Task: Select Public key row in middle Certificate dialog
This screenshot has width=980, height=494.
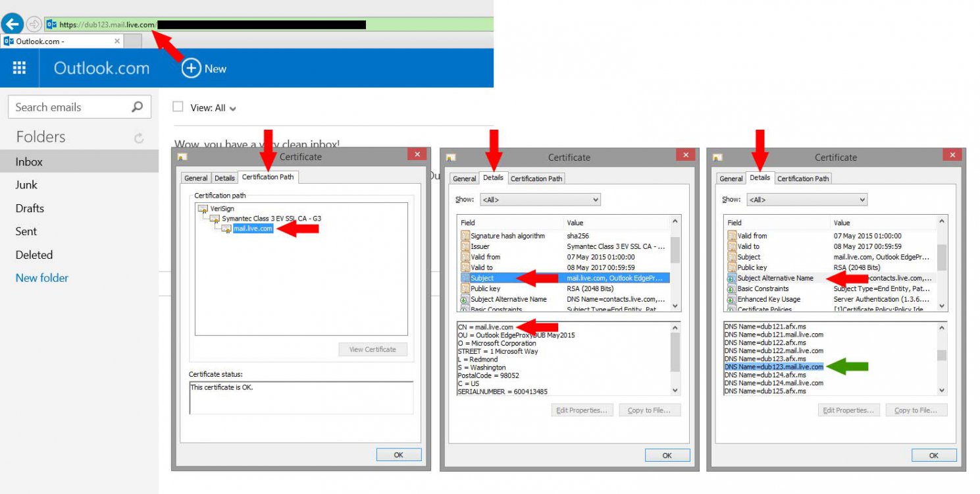Action: 564,288
